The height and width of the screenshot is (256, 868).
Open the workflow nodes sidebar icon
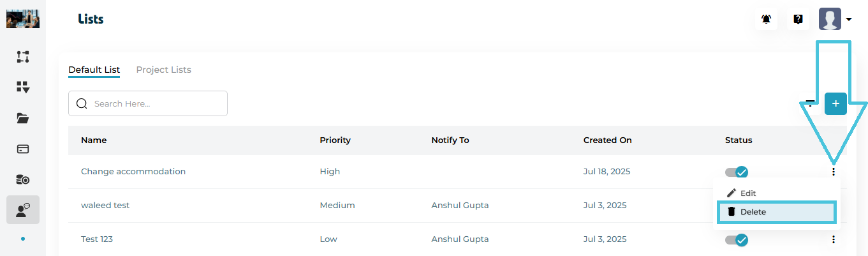[x=23, y=57]
